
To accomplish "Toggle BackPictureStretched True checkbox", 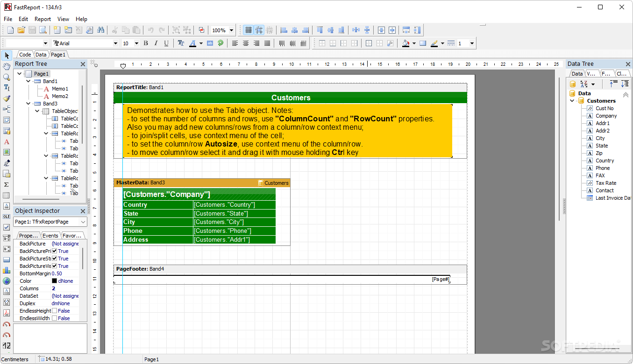I will click(54, 259).
